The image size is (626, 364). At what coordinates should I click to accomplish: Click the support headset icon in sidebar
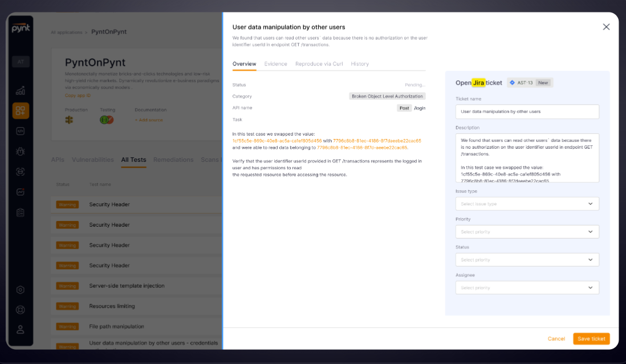pos(21,309)
